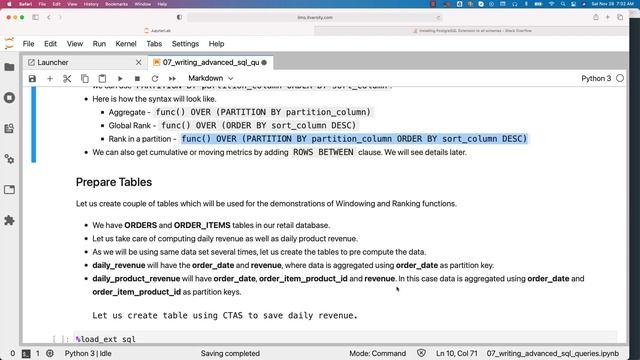Open the Property Inspector gears icon
The height and width of the screenshot is (360, 640).
(9, 159)
